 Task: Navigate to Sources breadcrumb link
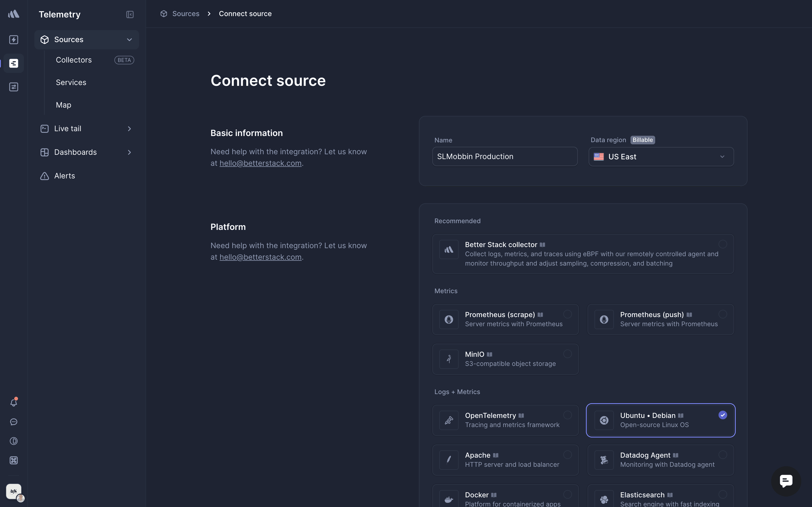click(x=186, y=14)
